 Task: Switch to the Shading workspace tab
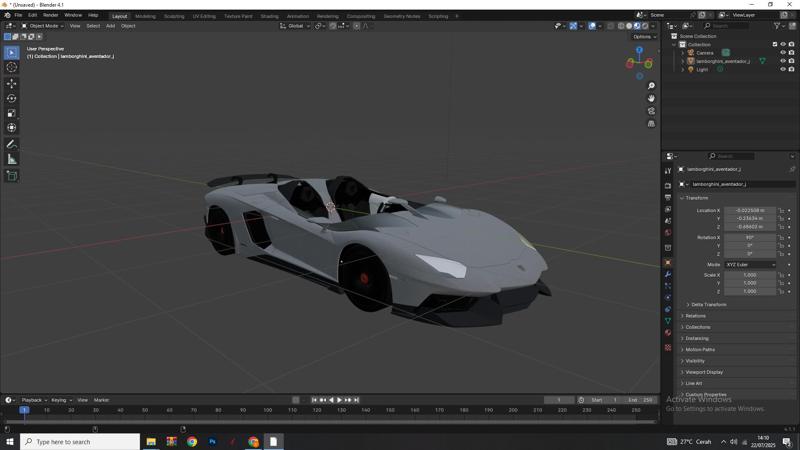point(269,16)
